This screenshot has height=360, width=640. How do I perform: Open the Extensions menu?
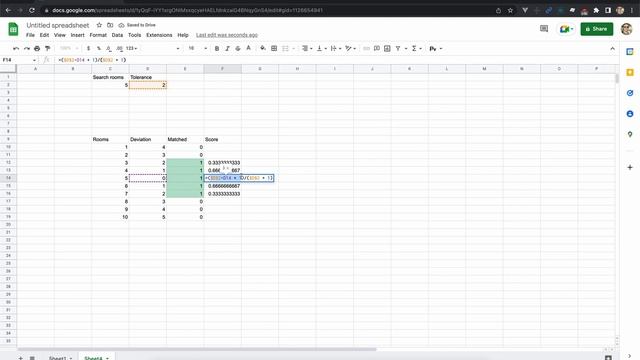(159, 35)
